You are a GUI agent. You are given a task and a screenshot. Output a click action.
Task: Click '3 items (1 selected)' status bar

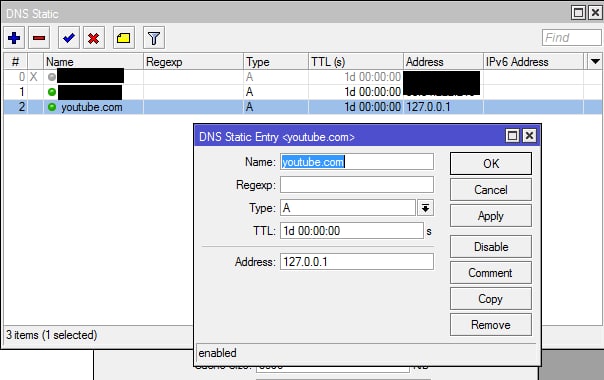coord(52,335)
